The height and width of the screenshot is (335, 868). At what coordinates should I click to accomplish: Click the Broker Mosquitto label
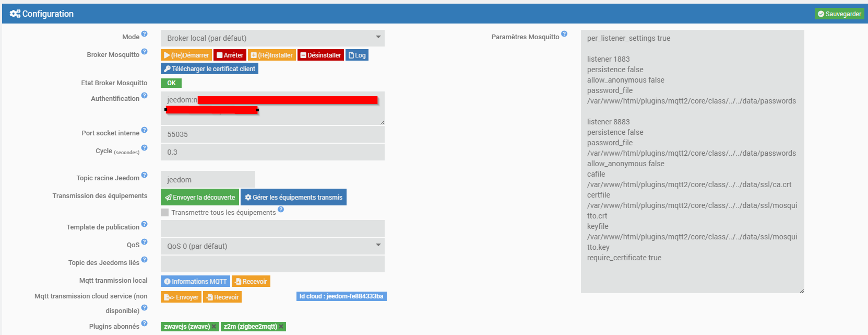113,55
